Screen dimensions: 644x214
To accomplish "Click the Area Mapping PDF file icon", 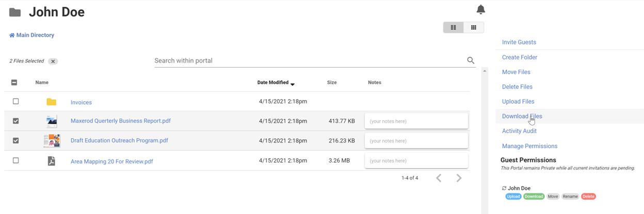I will (x=51, y=161).
